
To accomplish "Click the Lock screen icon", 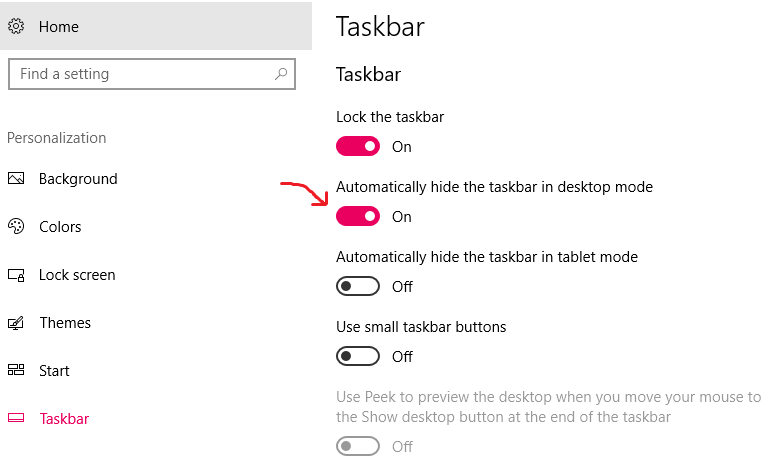I will point(16,275).
